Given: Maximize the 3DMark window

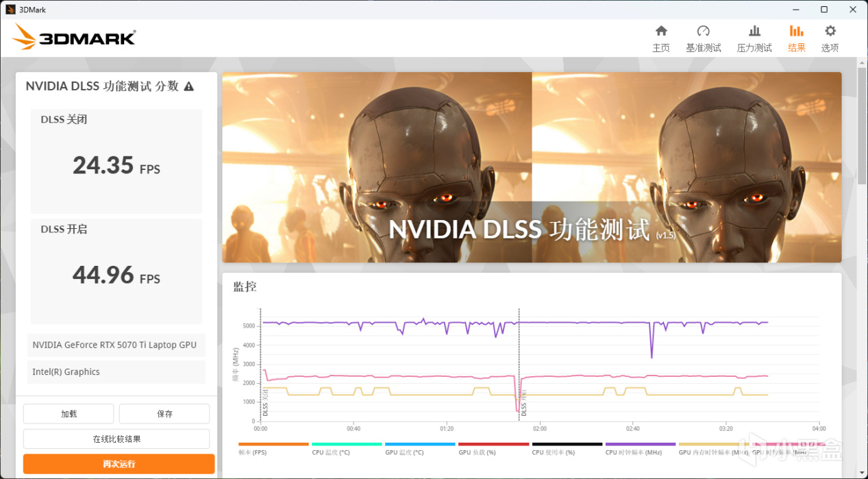Looking at the screenshot, I should click(x=824, y=10).
